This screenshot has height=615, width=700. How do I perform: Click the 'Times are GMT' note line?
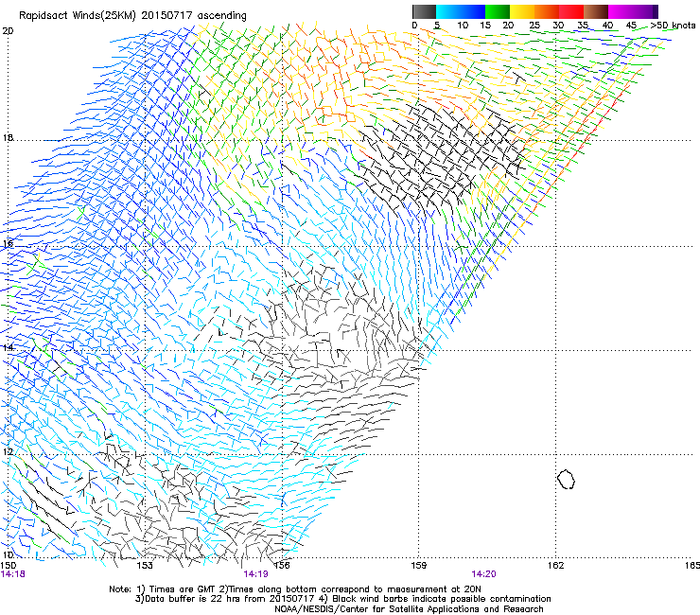click(294, 589)
